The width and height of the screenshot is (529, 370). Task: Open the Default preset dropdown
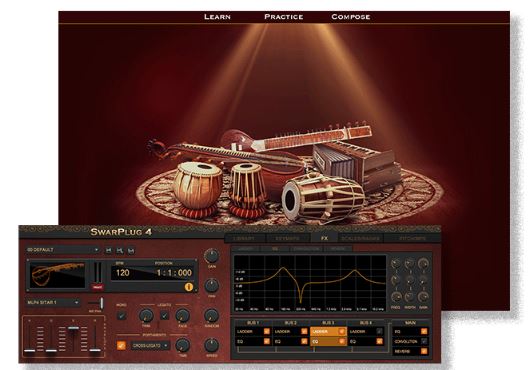(63, 250)
